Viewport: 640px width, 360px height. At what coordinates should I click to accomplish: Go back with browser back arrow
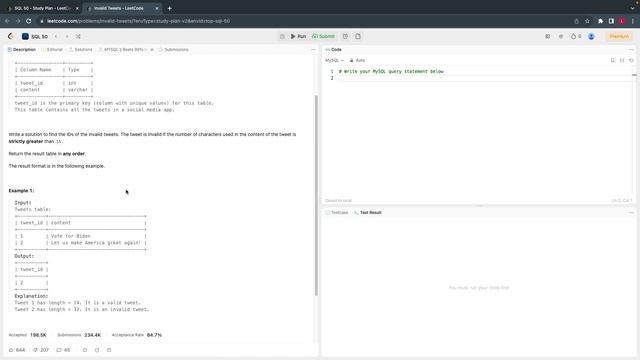(7, 21)
